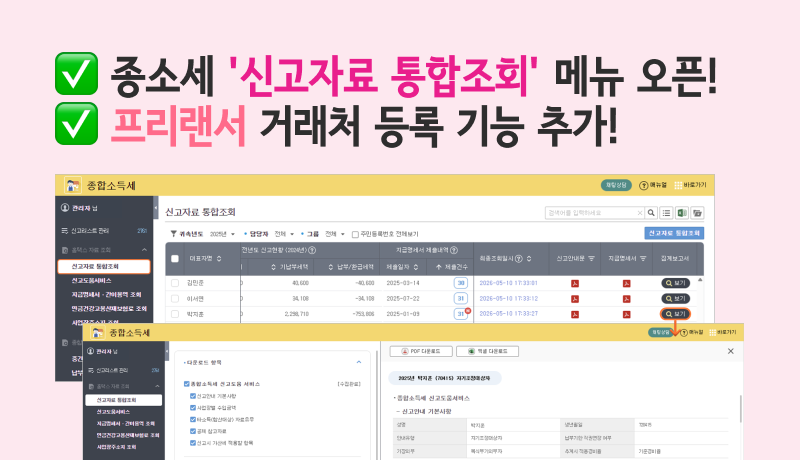This screenshot has width=800, height=460.
Task: Open 신고안내문 PDF icon in 김민준 row
Action: click(575, 284)
